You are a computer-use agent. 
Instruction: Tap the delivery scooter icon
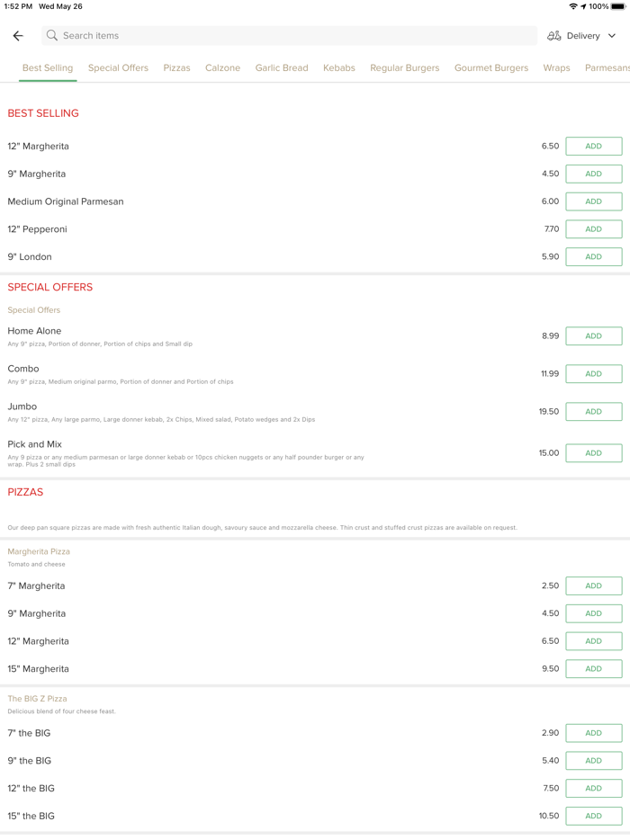554,36
